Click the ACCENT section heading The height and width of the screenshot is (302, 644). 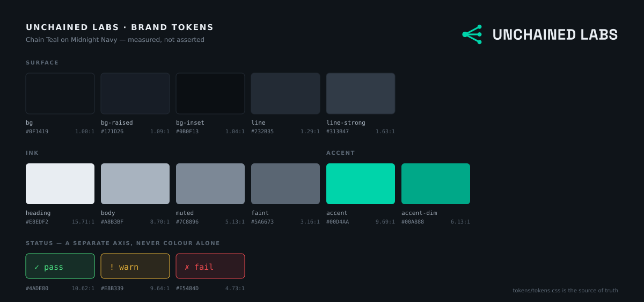tap(341, 153)
